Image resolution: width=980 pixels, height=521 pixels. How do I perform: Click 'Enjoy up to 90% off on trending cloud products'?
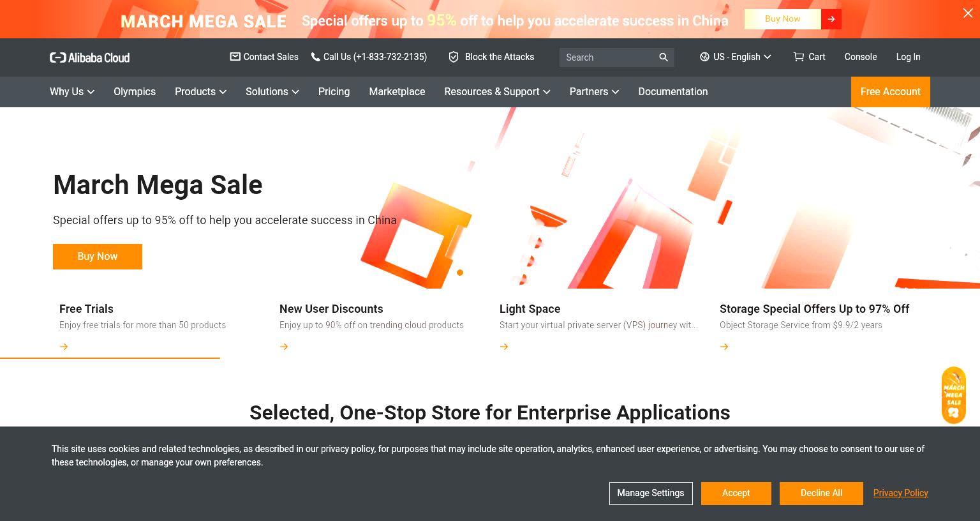click(371, 325)
